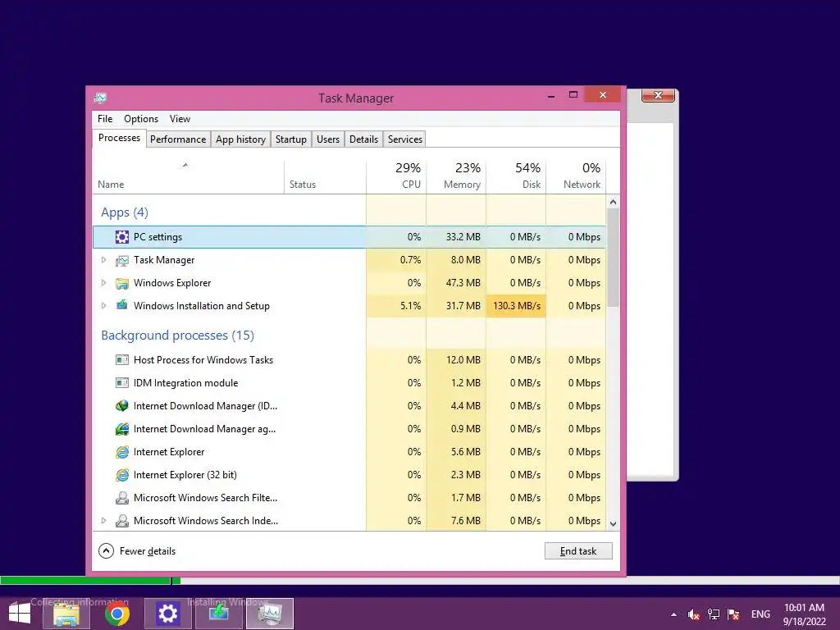
Task: Click the Internet Explorer (32 bit) icon
Action: (122, 475)
